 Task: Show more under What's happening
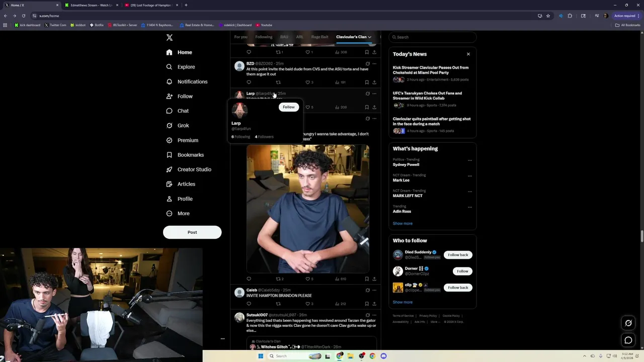pyautogui.click(x=403, y=224)
